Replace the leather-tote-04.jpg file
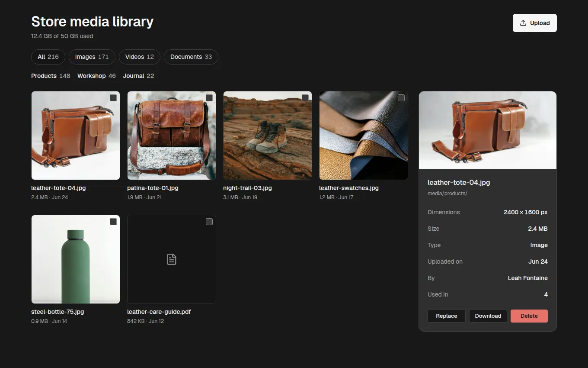The image size is (588, 368). coord(447,316)
